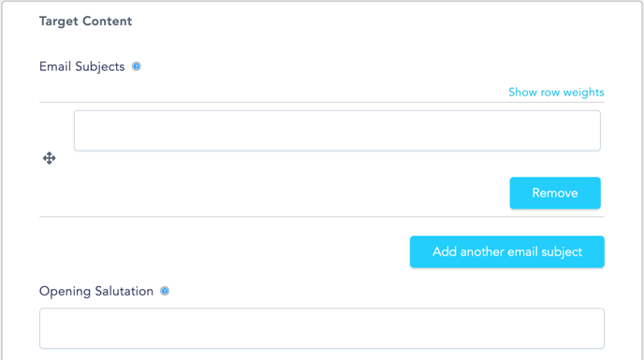Click the "Show row weights" link

(556, 92)
